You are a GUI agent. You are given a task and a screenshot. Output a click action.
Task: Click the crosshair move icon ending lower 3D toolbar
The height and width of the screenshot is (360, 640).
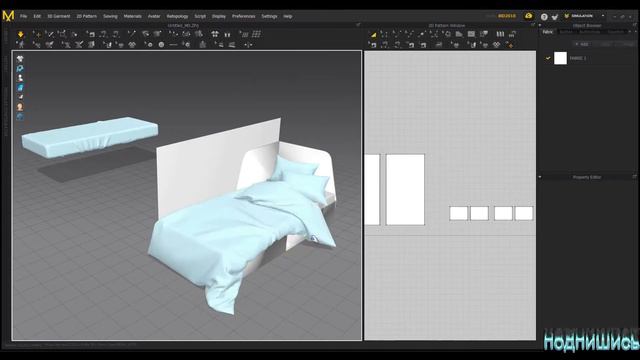[248, 45]
